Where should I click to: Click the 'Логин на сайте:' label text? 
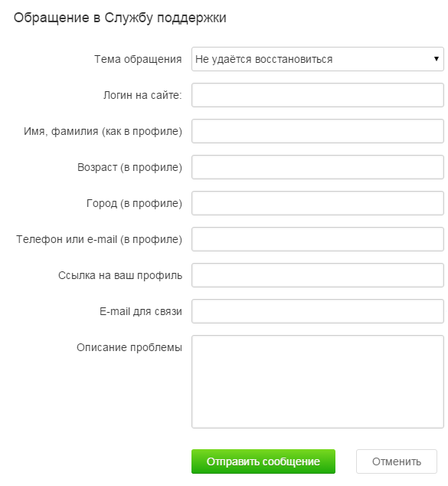(x=142, y=95)
